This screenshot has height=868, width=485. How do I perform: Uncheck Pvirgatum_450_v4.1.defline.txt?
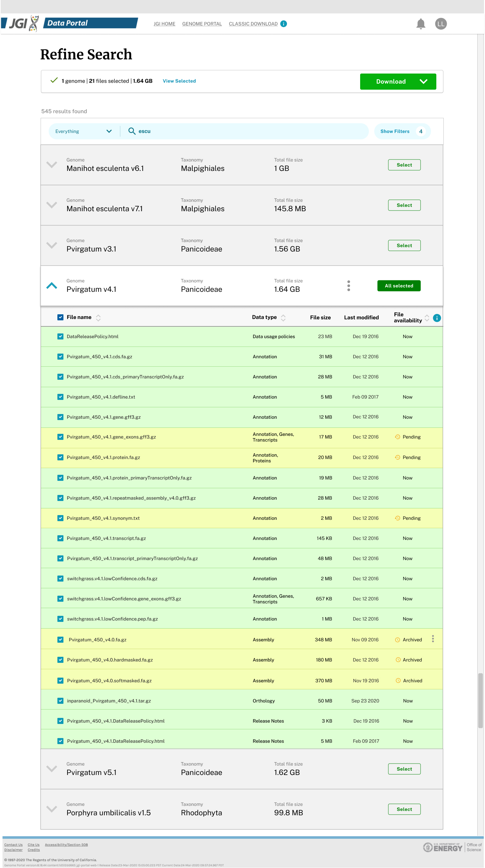pos(60,397)
